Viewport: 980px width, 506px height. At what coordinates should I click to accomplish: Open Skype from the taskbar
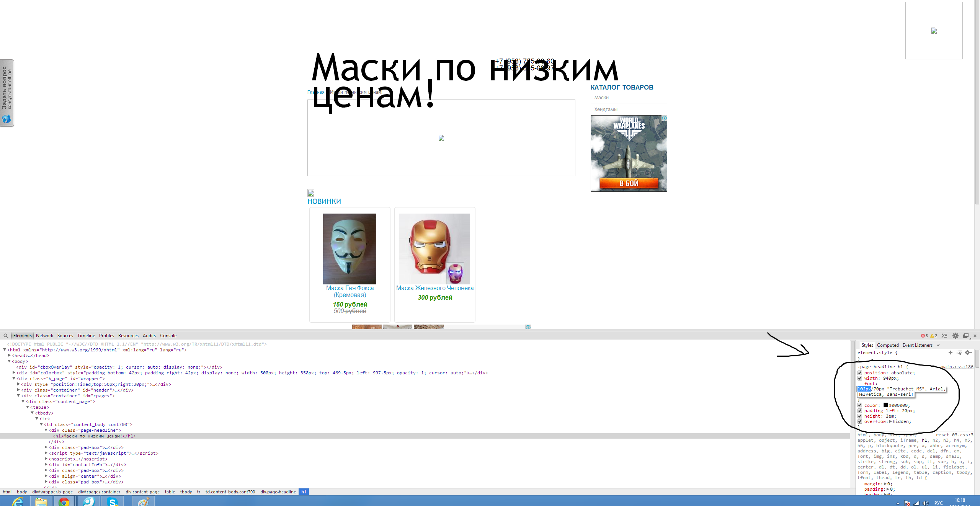(x=113, y=501)
